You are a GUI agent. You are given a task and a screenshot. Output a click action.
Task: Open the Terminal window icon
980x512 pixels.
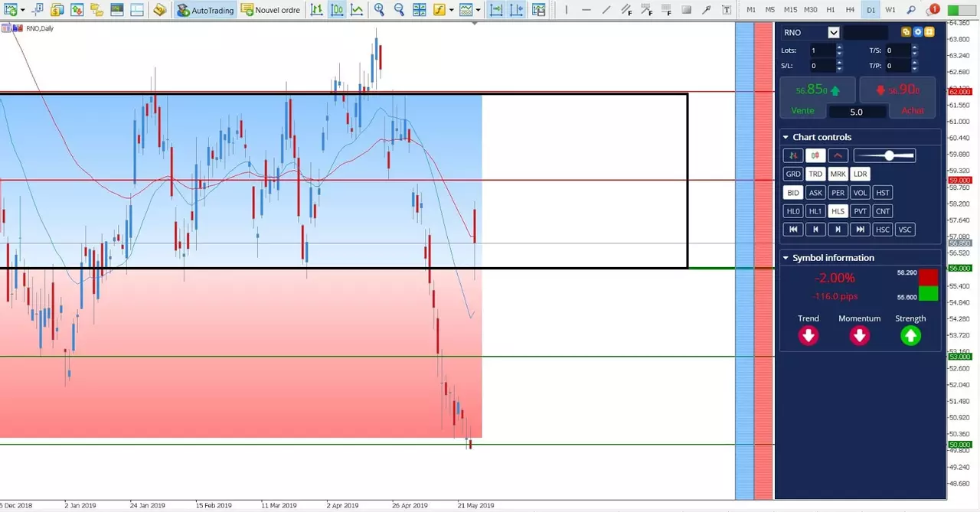point(116,10)
